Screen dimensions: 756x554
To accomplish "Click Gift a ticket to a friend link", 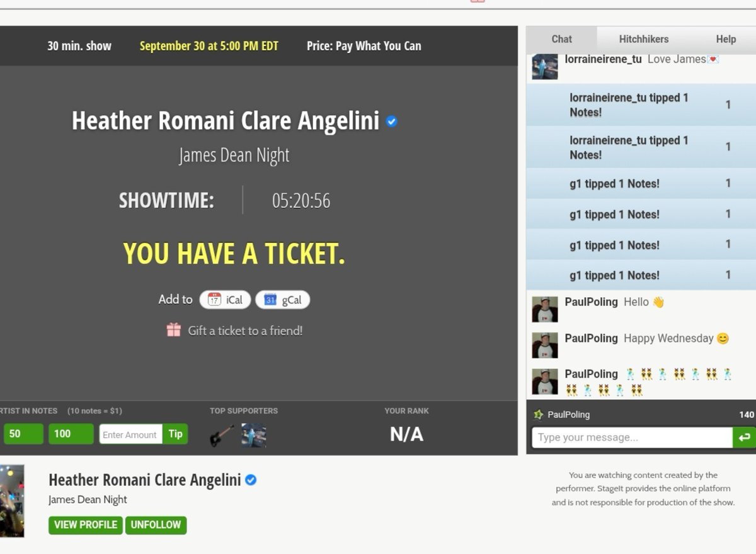I will tap(245, 331).
